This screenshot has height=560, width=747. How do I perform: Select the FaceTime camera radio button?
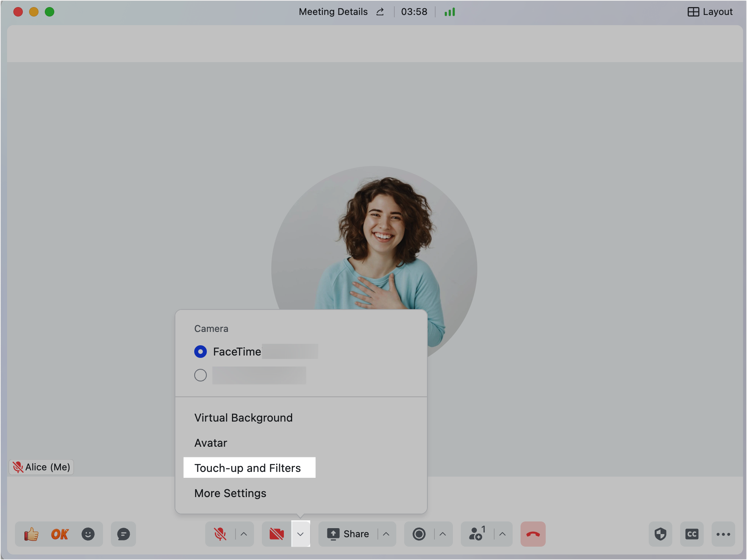click(x=201, y=352)
